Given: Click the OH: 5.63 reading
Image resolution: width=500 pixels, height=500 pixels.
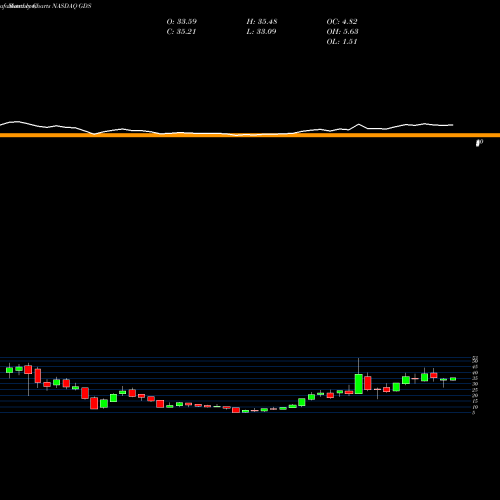Looking at the screenshot, I should coord(342,32).
